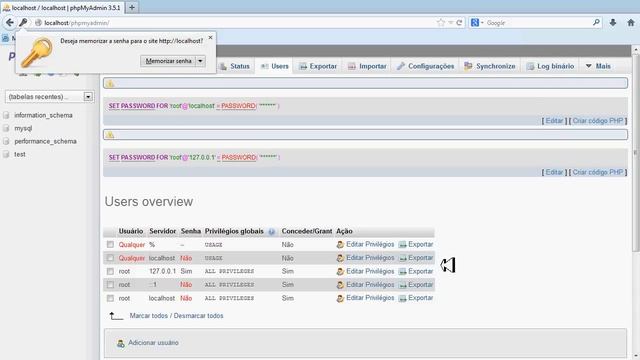Reload the page with the refresh icon

459,23
